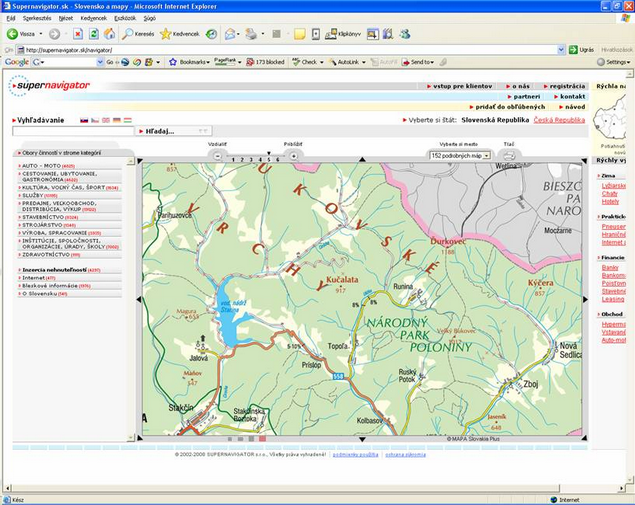This screenshot has height=505, width=635.
Task: Open Keresés search with magnifier icon
Action: coord(138,34)
